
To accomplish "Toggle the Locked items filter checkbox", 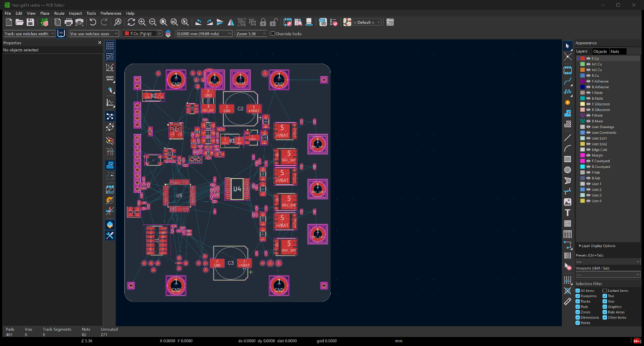I will point(605,290).
